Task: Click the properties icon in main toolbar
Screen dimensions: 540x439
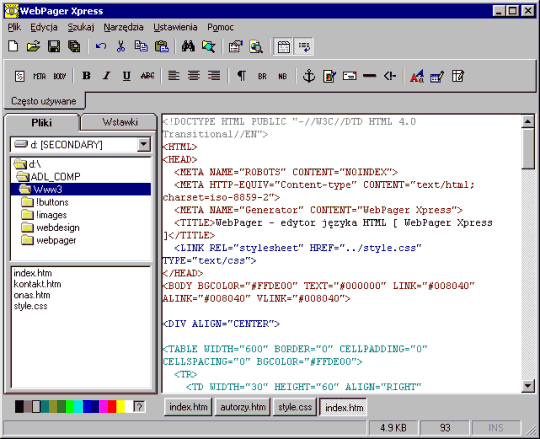Action: (x=236, y=46)
